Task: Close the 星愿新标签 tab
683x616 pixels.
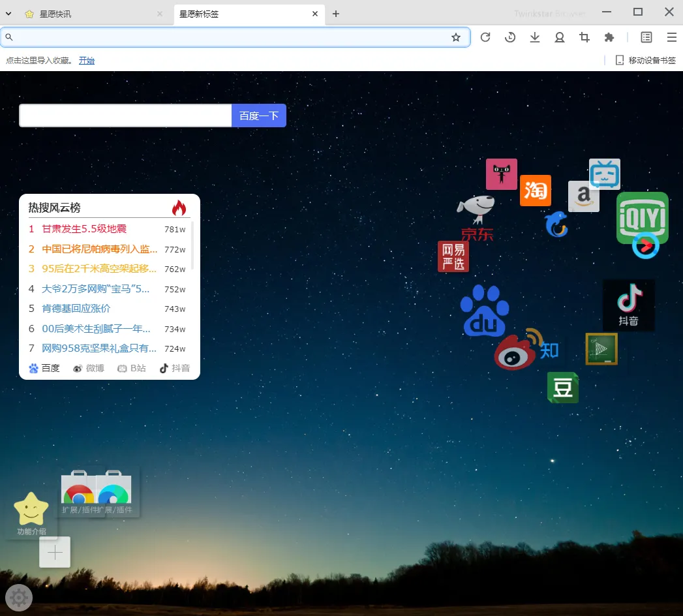Action: point(315,14)
